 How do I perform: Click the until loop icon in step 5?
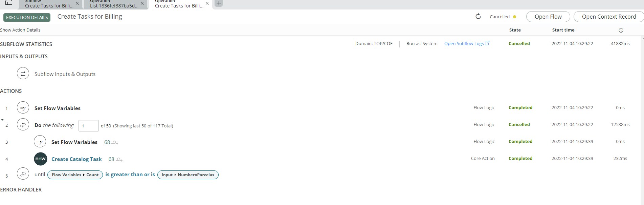click(23, 174)
